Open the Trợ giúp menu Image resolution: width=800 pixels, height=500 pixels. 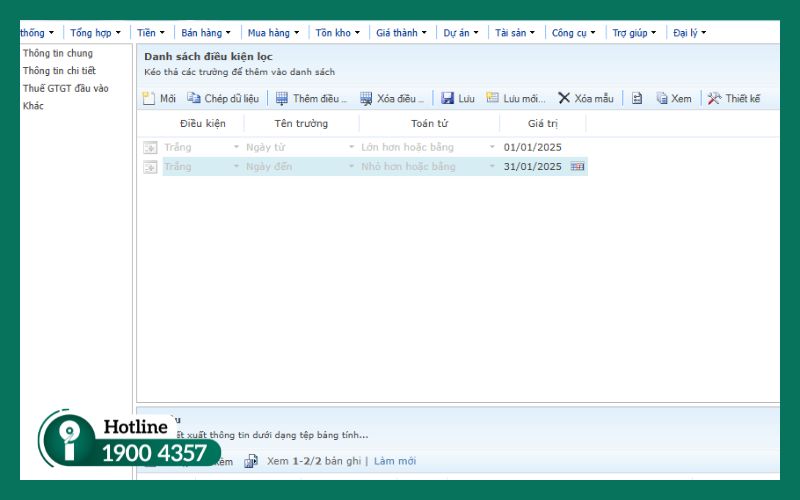[x=634, y=33]
